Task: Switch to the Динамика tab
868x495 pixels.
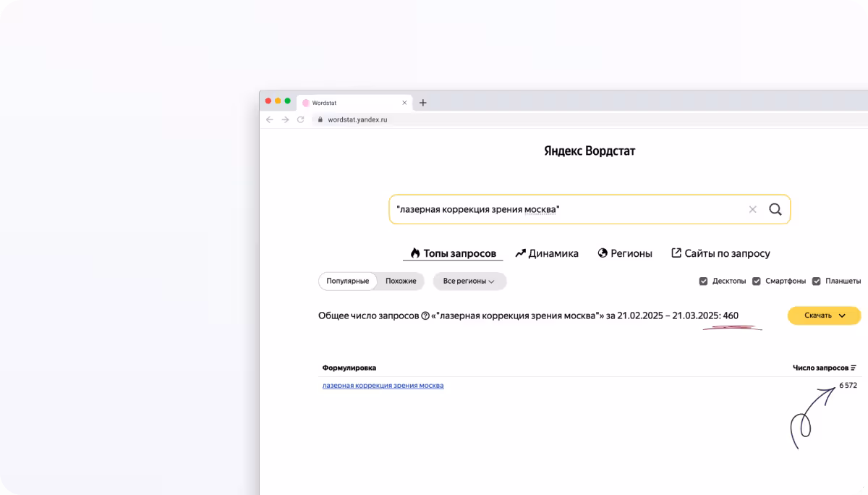Action: (x=547, y=253)
